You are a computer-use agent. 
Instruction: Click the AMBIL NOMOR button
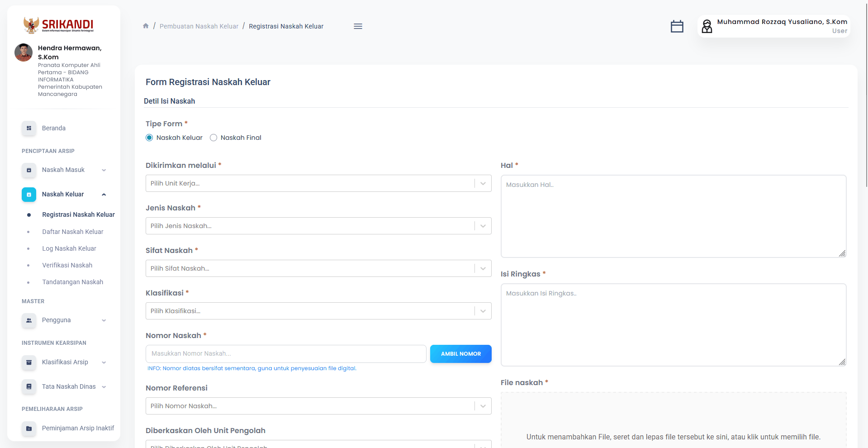pyautogui.click(x=461, y=354)
